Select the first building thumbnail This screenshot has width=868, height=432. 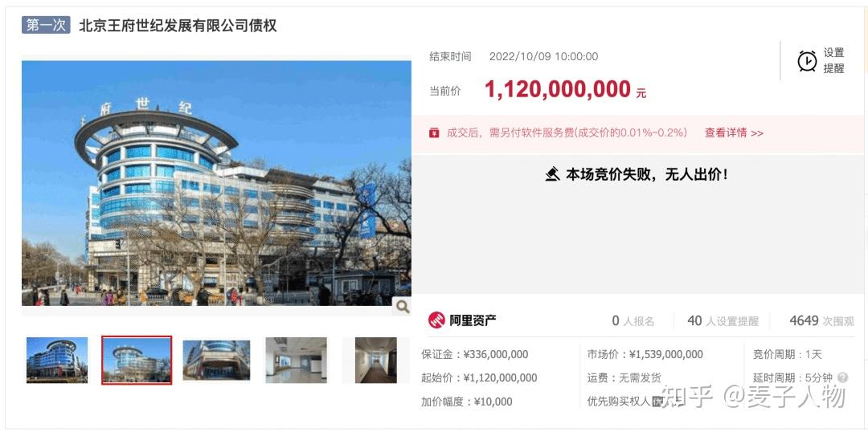57,360
